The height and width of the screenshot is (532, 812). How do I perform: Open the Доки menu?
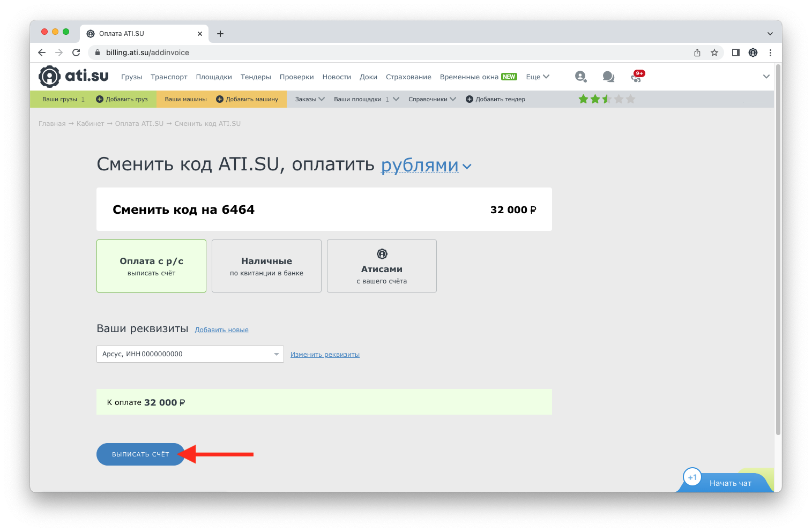[368, 77]
